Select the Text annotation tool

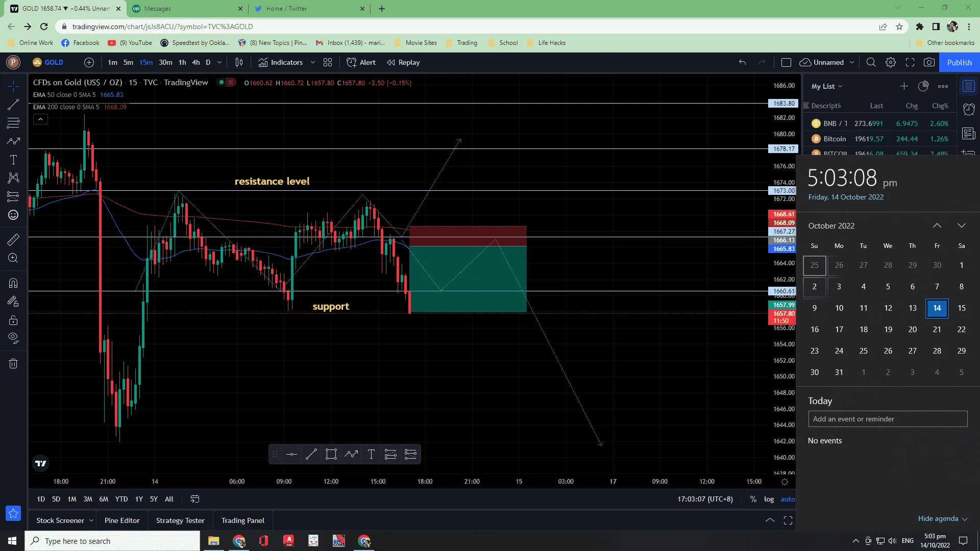click(13, 160)
